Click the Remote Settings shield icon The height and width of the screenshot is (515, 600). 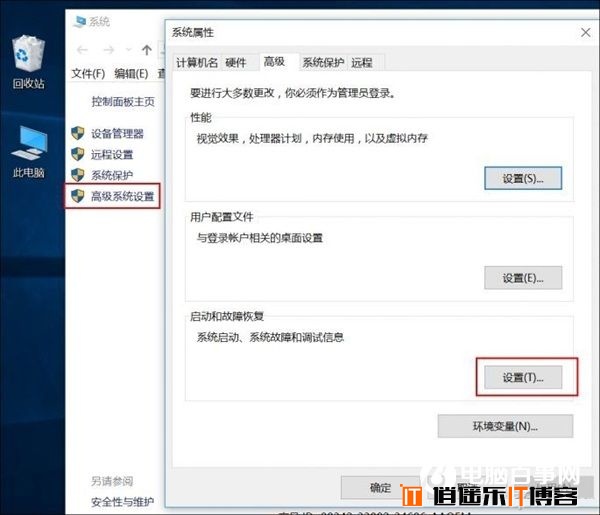78,154
